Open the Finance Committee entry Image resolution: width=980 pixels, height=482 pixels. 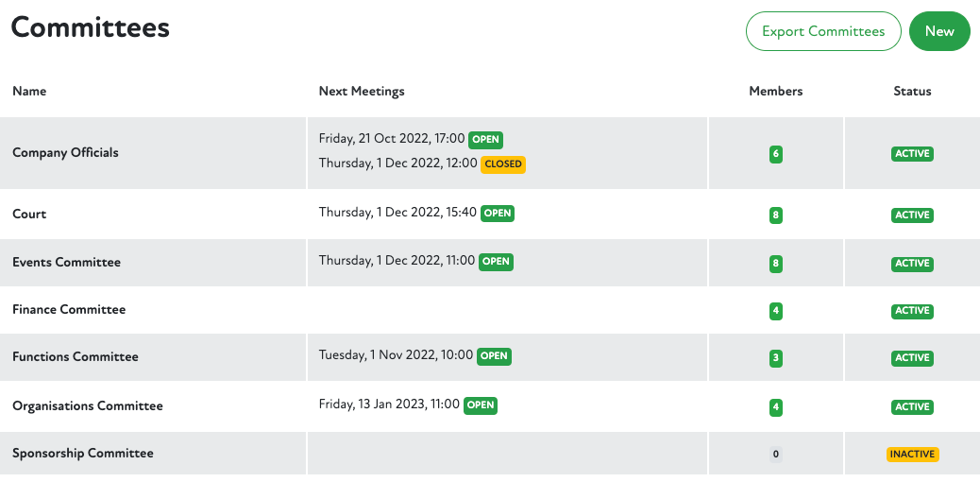(69, 310)
